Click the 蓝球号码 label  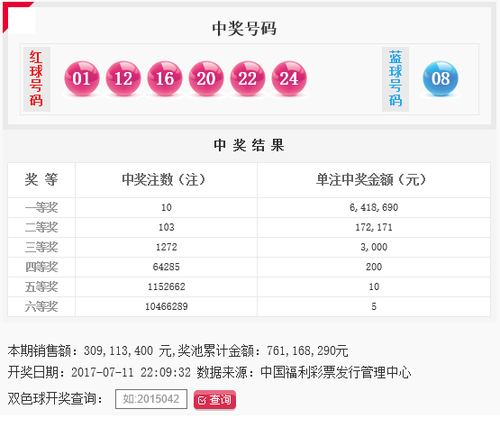[x=395, y=79]
